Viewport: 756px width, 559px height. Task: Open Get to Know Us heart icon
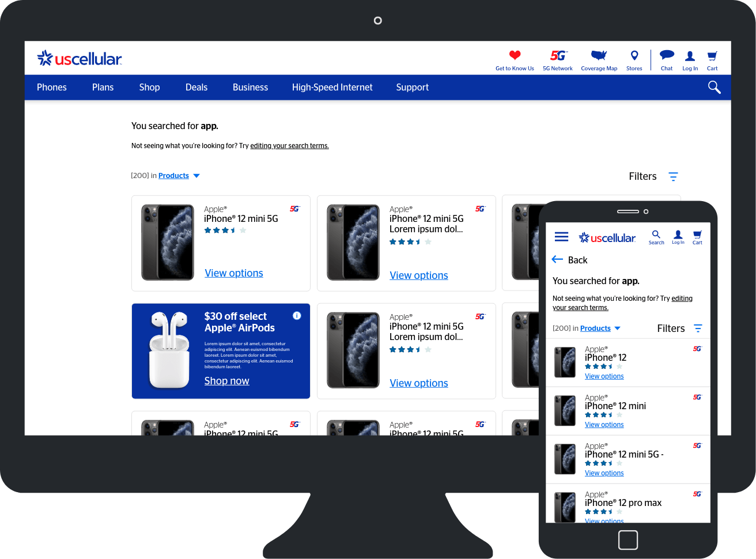click(x=515, y=55)
